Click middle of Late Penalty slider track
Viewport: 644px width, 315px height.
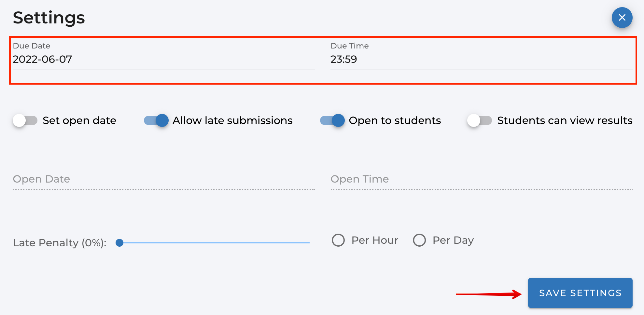pyautogui.click(x=215, y=243)
